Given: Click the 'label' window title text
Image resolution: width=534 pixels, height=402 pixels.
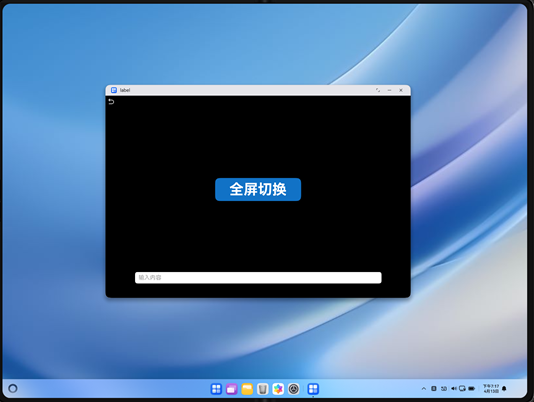Looking at the screenshot, I should pyautogui.click(x=125, y=90).
